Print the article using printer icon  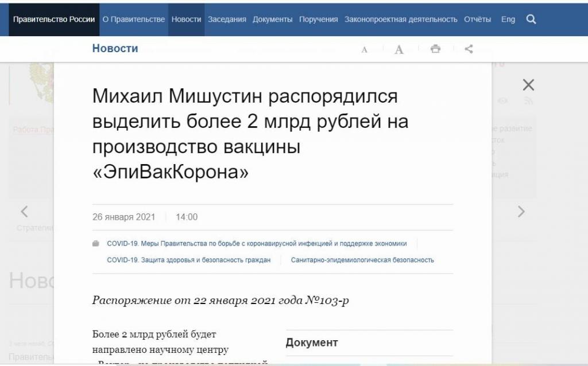[x=435, y=49]
